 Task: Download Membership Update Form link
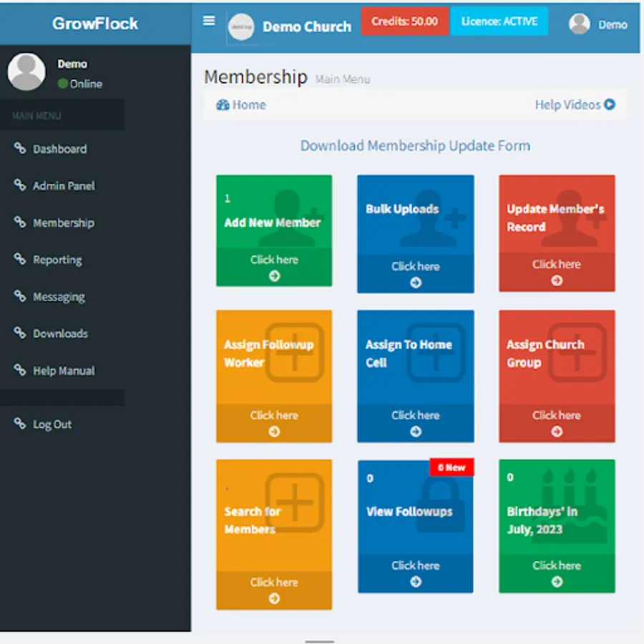(x=415, y=146)
